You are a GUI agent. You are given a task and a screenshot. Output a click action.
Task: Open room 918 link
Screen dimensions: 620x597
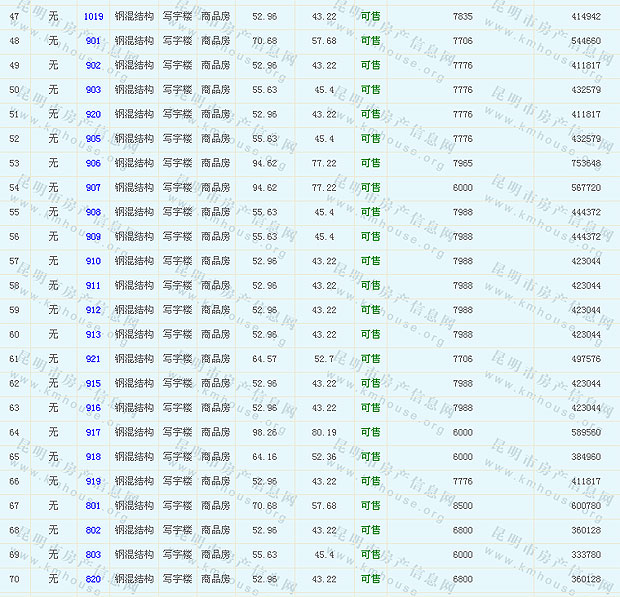click(93, 457)
